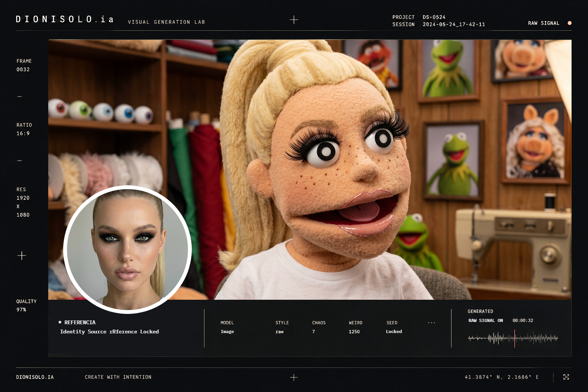The height and width of the screenshot is (392, 588).
Task: Click the audio waveform signal display
Action: point(513,338)
